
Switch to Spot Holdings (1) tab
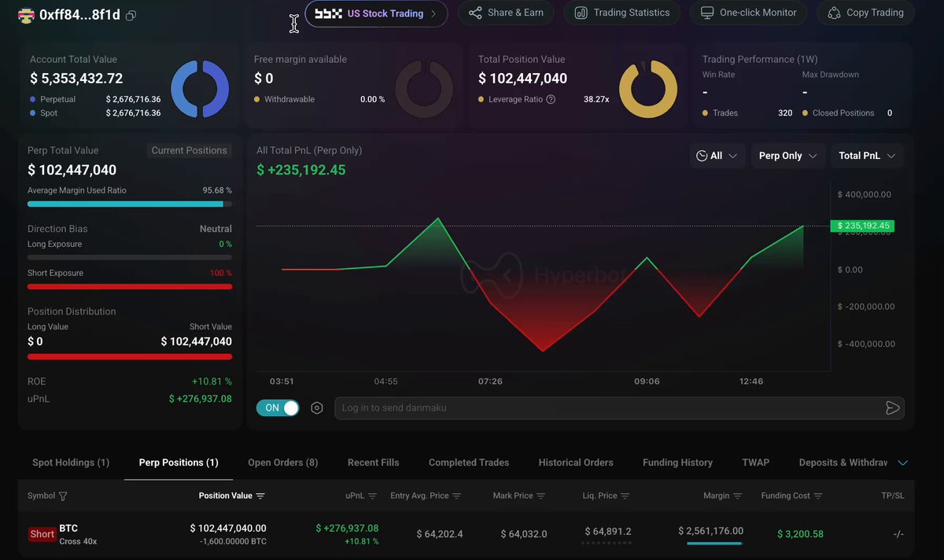coord(71,462)
